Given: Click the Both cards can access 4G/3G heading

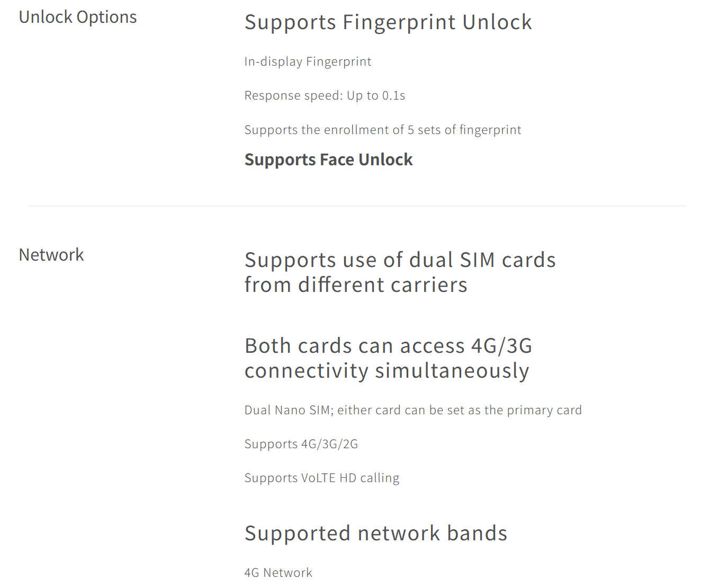Looking at the screenshot, I should point(388,346).
